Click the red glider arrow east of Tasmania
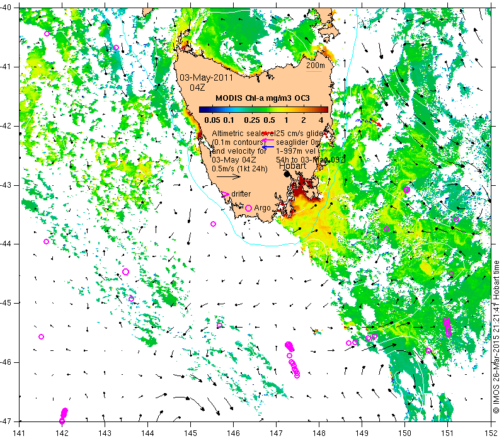The image size is (504, 441). (x=376, y=122)
